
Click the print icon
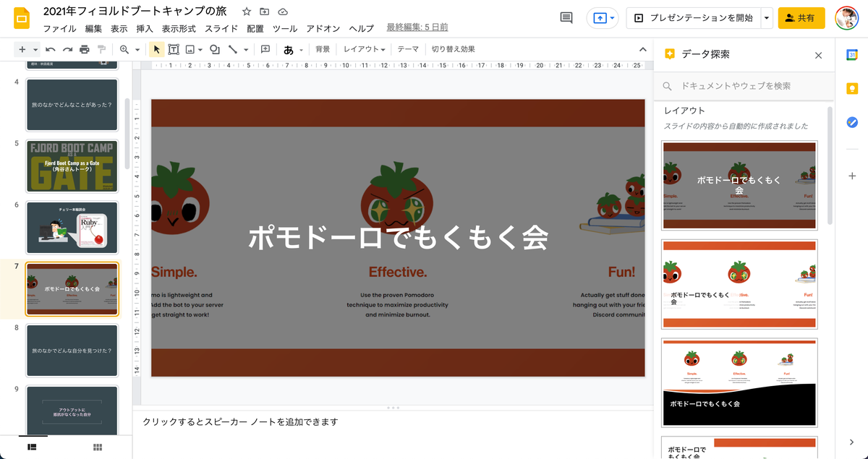pos(85,49)
